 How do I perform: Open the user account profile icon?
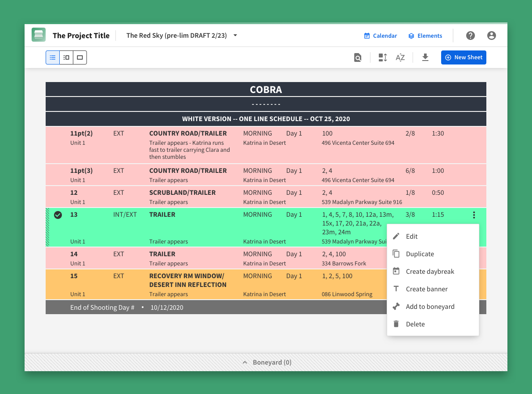click(492, 36)
